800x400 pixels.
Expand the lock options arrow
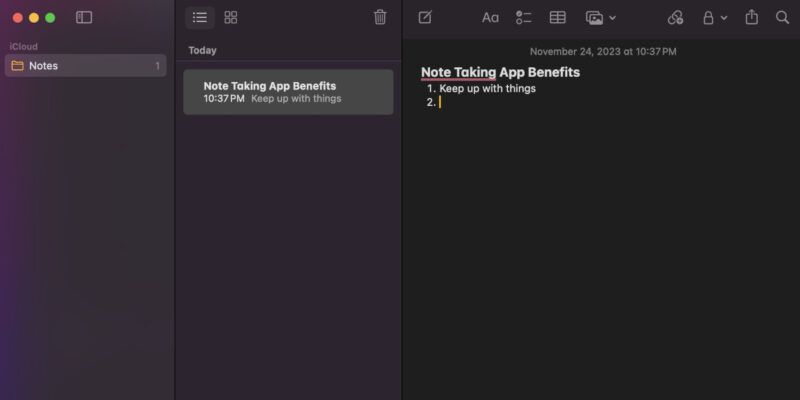tap(724, 18)
